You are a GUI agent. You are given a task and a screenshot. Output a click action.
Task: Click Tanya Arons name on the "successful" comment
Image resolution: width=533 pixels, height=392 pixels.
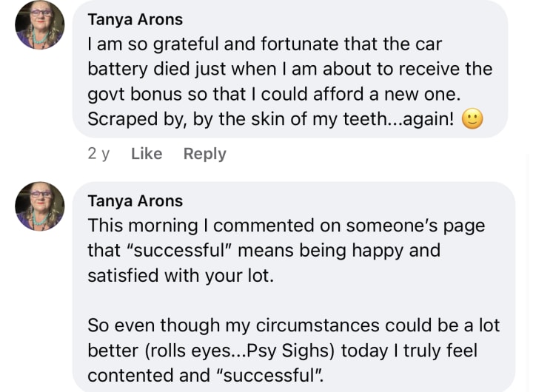[x=135, y=200]
